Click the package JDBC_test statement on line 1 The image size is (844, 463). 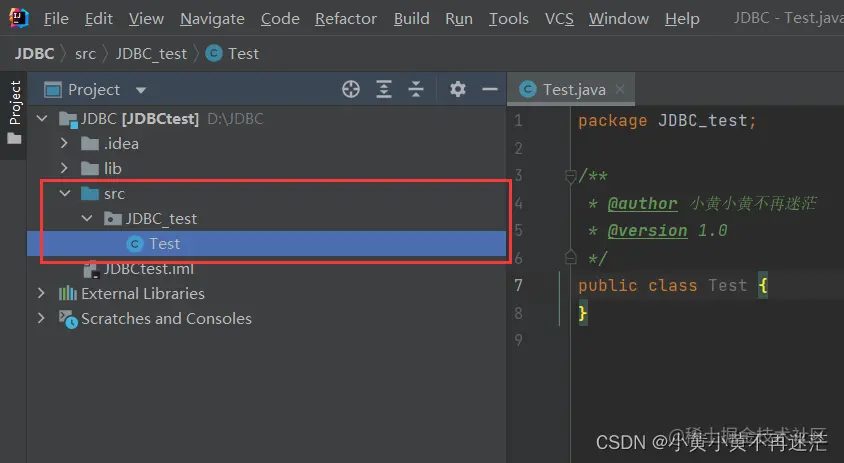pos(667,121)
